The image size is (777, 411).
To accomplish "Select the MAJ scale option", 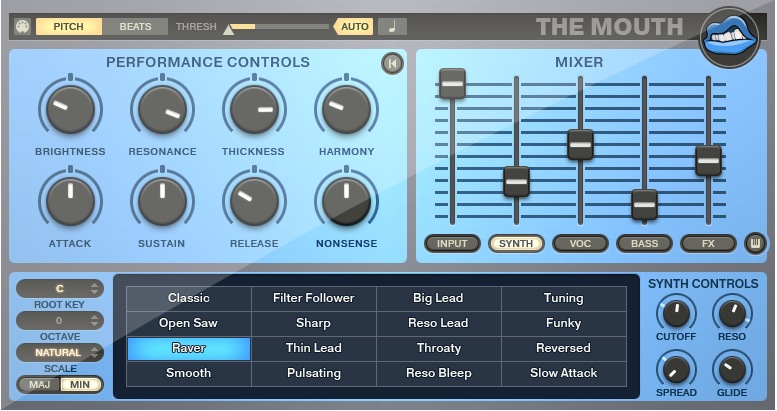I will point(40,385).
